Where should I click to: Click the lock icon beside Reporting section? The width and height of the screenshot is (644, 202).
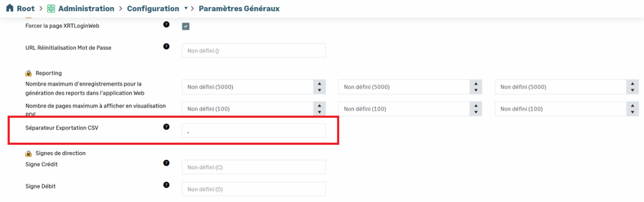click(29, 73)
